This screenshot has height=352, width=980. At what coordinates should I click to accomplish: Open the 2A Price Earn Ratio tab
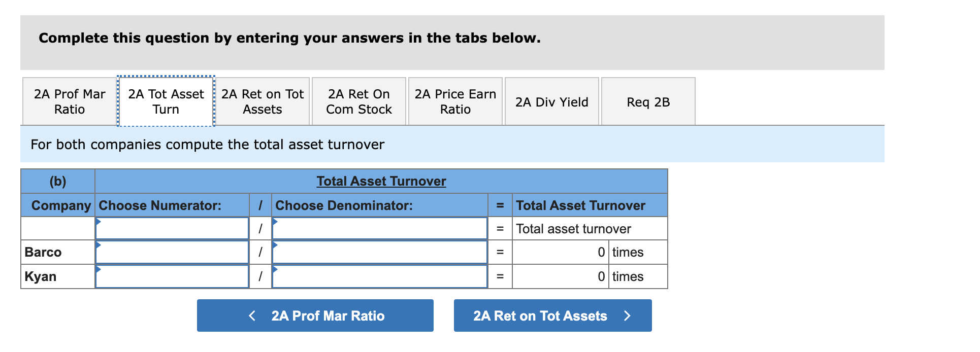point(455,101)
